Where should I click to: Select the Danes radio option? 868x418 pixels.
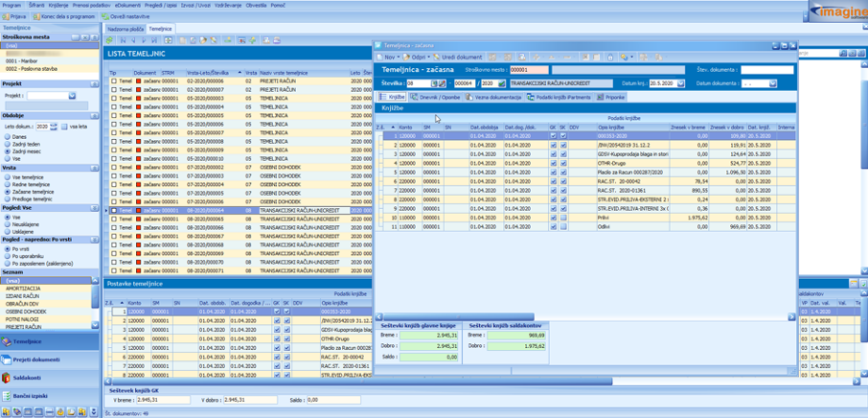click(x=15, y=136)
